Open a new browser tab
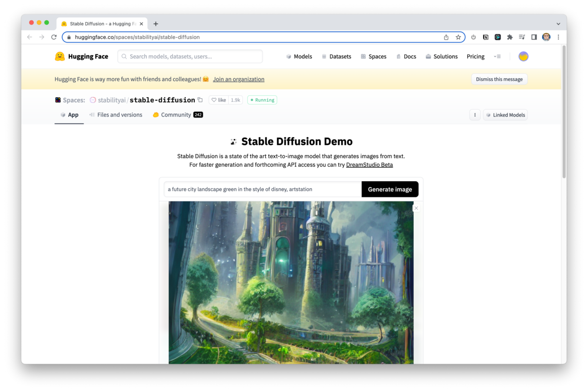Screen dimensions: 588x392 [x=156, y=24]
